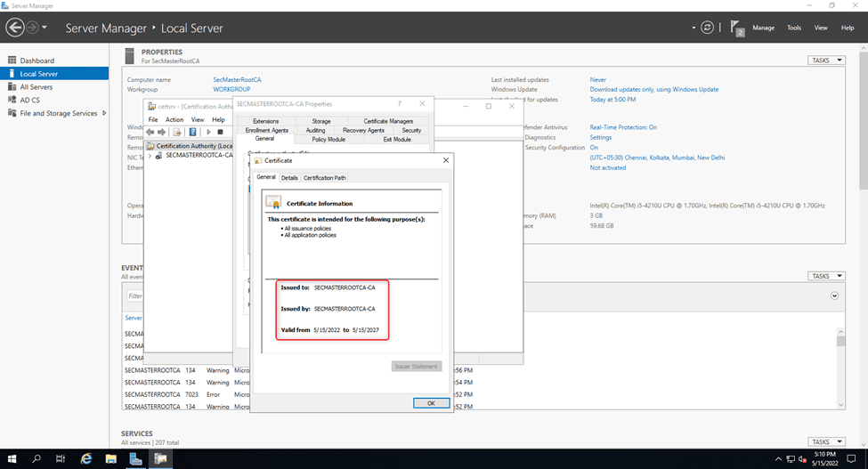The width and height of the screenshot is (868, 469).
Task: Open Tools menu in Server Manager
Action: (794, 28)
